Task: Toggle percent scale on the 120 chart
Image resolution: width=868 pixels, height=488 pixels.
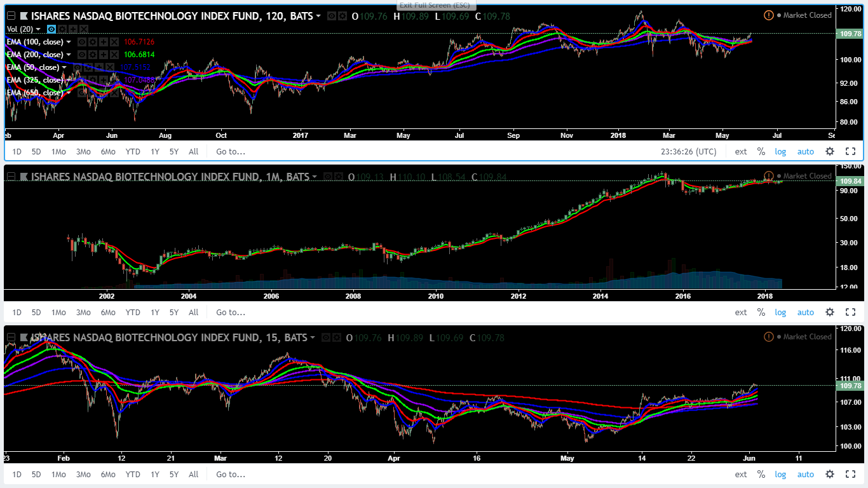Action: pos(761,151)
